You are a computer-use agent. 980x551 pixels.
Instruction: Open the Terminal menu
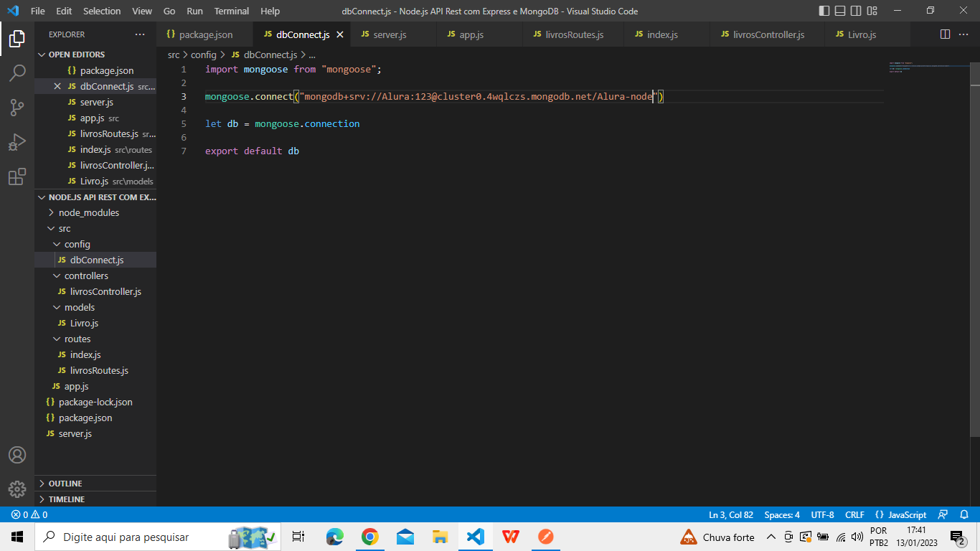[232, 11]
